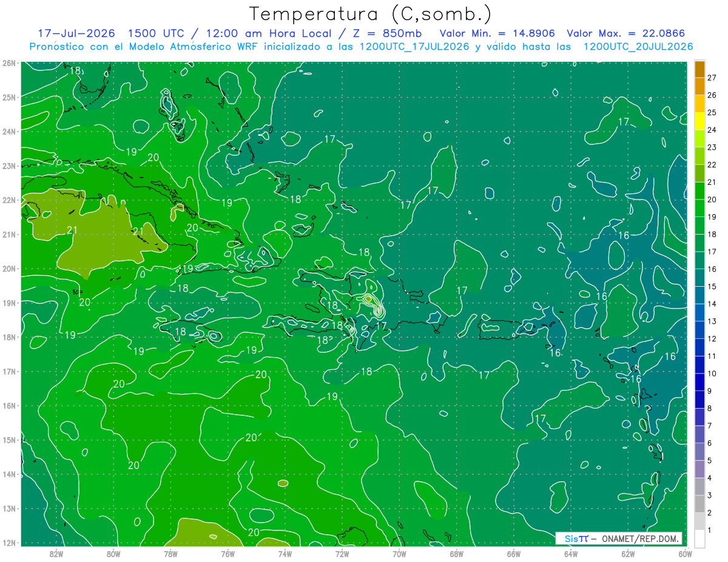
Task: Click the "Valor Min. = 14.8906" value
Action: coord(497,33)
